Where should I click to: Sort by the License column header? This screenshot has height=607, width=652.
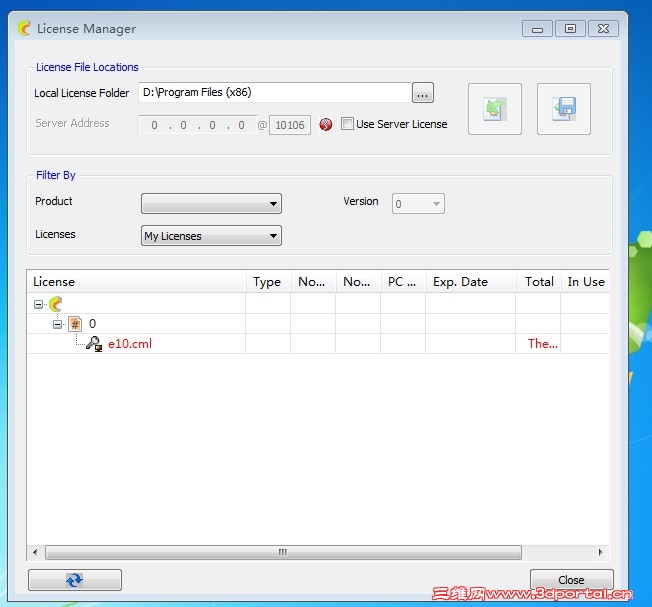(x=136, y=281)
